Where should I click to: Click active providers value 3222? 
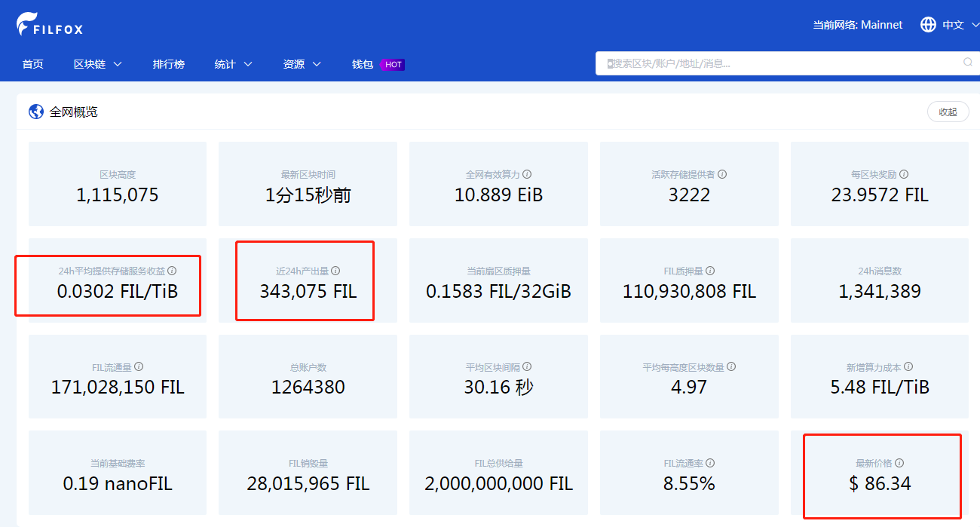pos(689,195)
